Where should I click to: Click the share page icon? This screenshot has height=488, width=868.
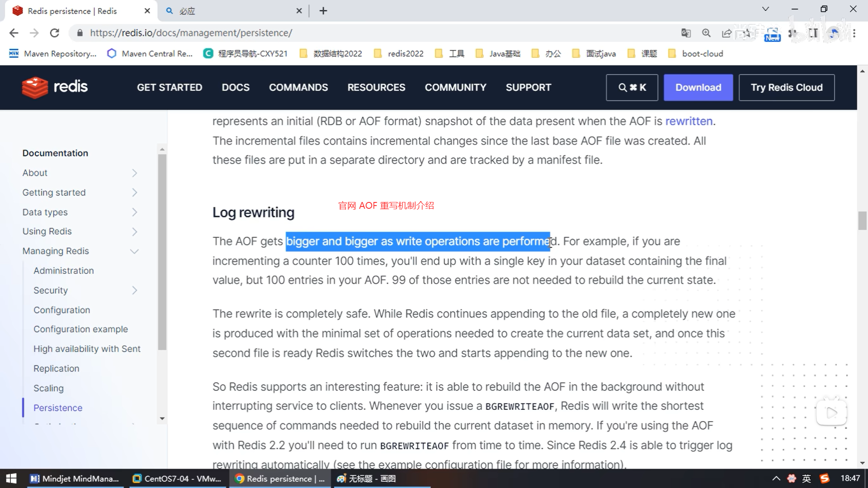tap(726, 33)
